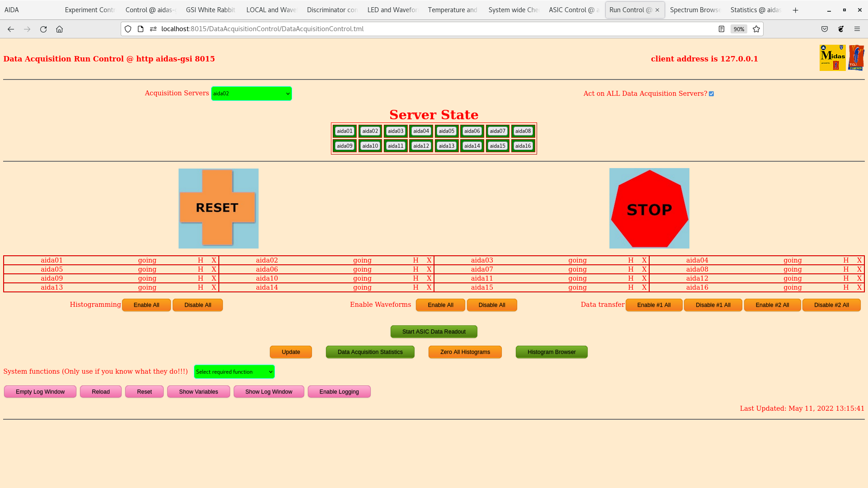Click the Midas logo icon
The height and width of the screenshot is (488, 868).
pos(832,58)
